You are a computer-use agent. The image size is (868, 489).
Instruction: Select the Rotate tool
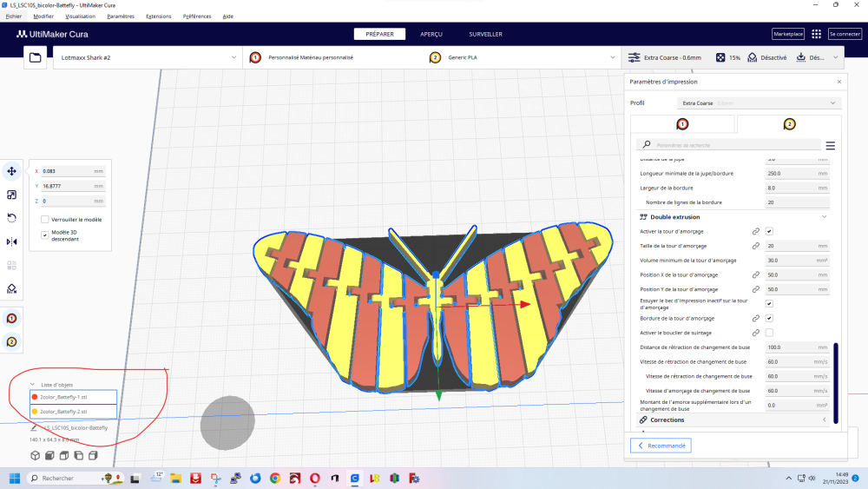[11, 218]
